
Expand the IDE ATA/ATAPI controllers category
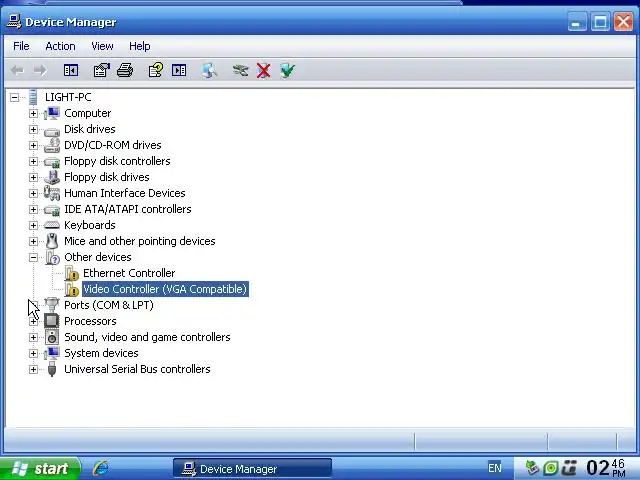[33, 209]
